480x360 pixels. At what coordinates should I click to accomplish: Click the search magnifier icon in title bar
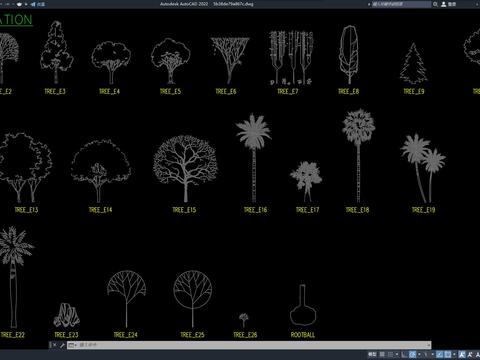[435, 4]
